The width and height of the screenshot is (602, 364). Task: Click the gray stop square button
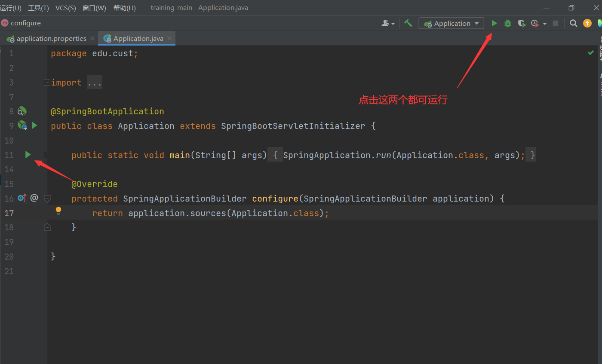[556, 23]
